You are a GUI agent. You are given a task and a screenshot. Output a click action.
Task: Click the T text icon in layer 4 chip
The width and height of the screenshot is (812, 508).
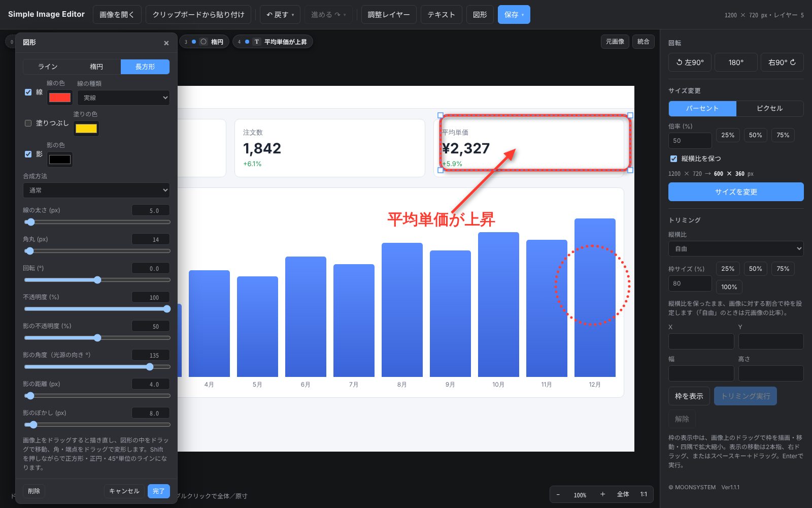(x=257, y=42)
